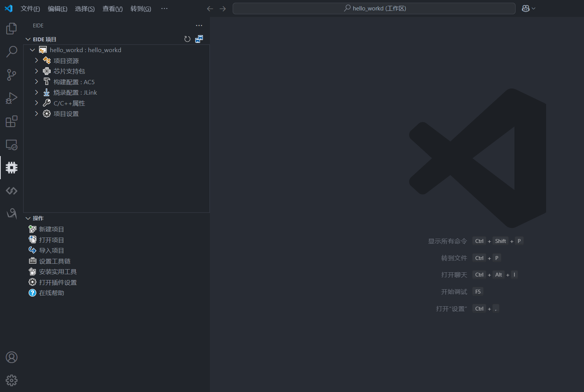
Task: Open the dropdown arrow beside Copilot icon
Action: point(534,8)
